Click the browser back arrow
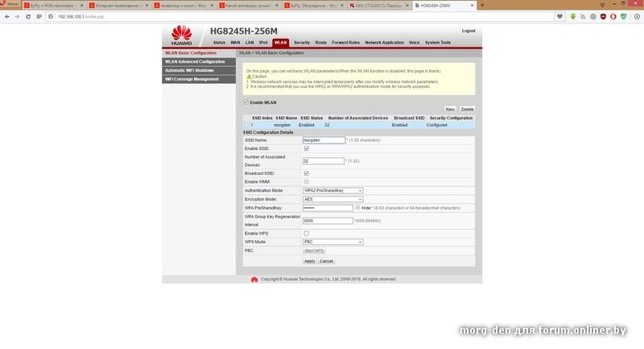Image resolution: width=644 pixels, height=349 pixels. click(x=7, y=17)
